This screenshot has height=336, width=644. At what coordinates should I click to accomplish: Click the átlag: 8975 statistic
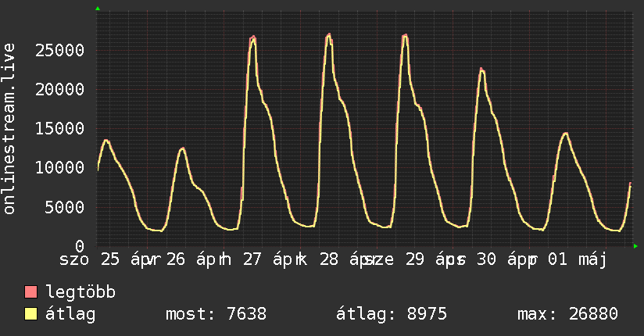click(x=392, y=314)
